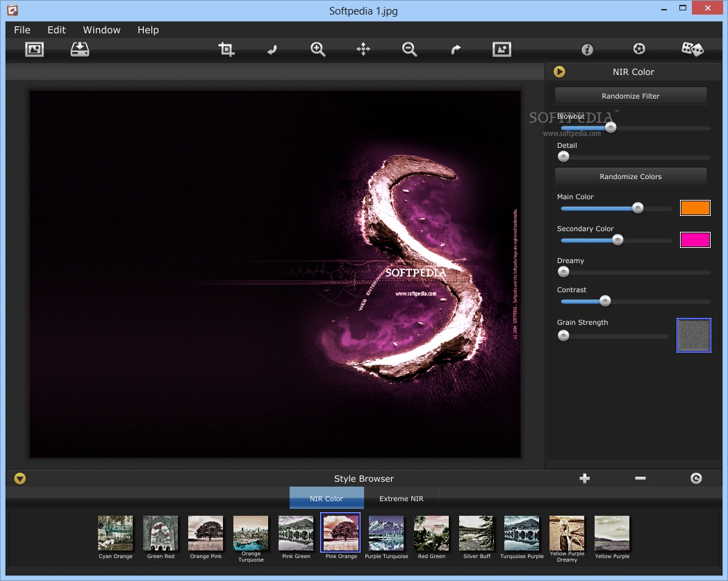
Task: Click the dice randomize icon
Action: click(693, 49)
